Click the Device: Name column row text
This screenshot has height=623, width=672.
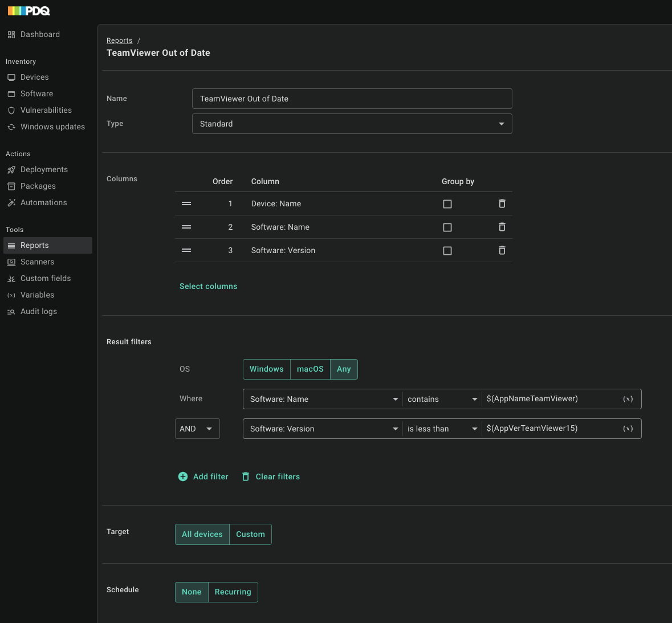click(276, 204)
